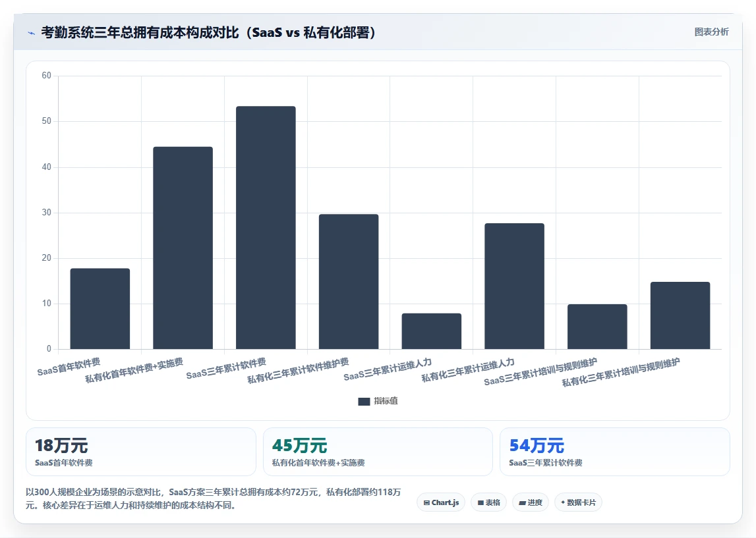Click the chart title 考勤系统三年总拥有成本构成对比
The image size is (756, 538).
click(x=140, y=32)
